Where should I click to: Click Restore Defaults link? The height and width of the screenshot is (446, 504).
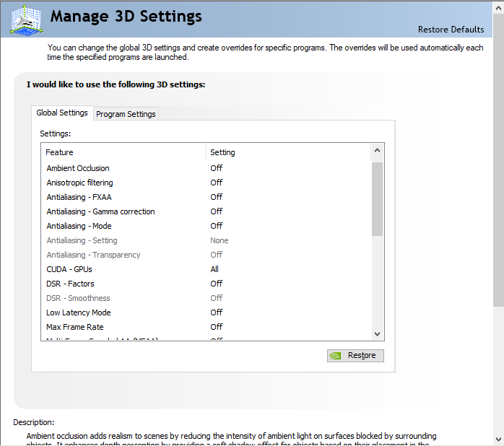point(451,30)
